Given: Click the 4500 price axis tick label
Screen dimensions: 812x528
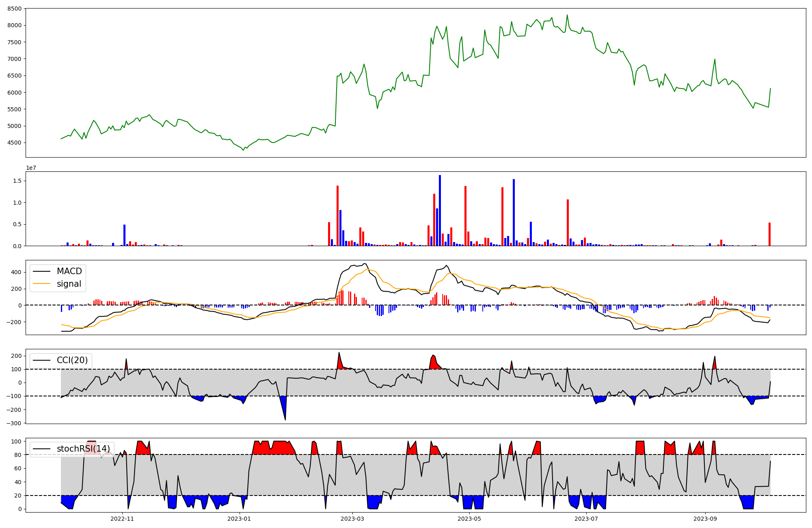Looking at the screenshot, I should pyautogui.click(x=14, y=143).
